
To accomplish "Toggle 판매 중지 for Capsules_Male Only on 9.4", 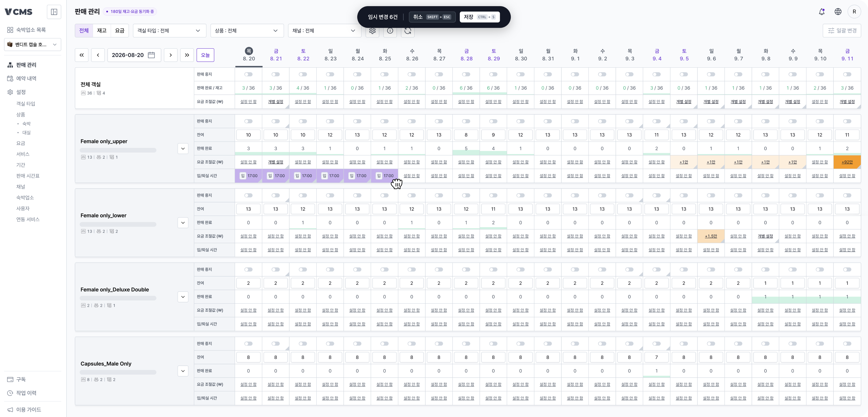I will point(656,343).
